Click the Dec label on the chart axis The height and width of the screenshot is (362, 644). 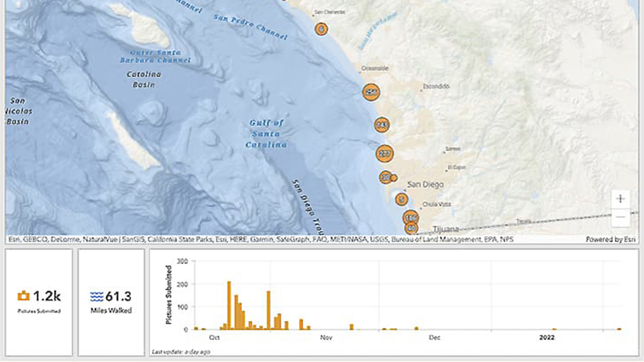click(434, 338)
